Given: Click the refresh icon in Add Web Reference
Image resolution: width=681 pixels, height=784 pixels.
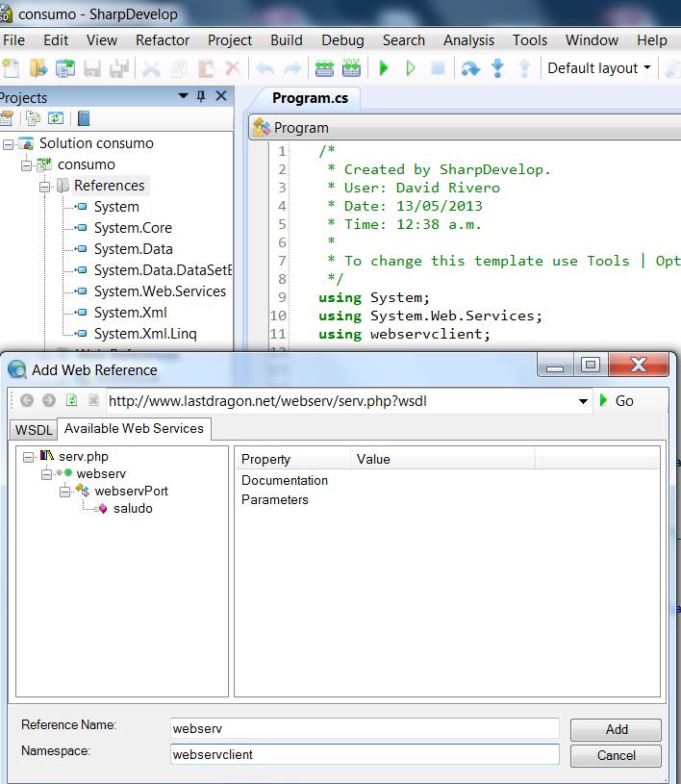Looking at the screenshot, I should [x=71, y=401].
